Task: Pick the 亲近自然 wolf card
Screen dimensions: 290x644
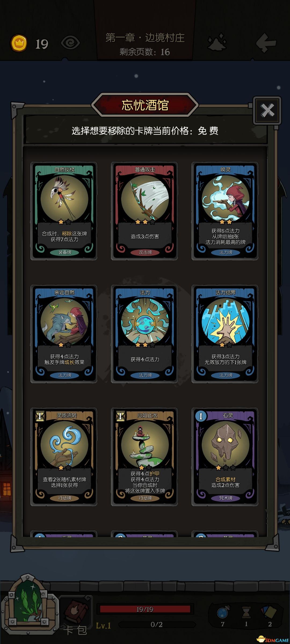Action: 64,334
